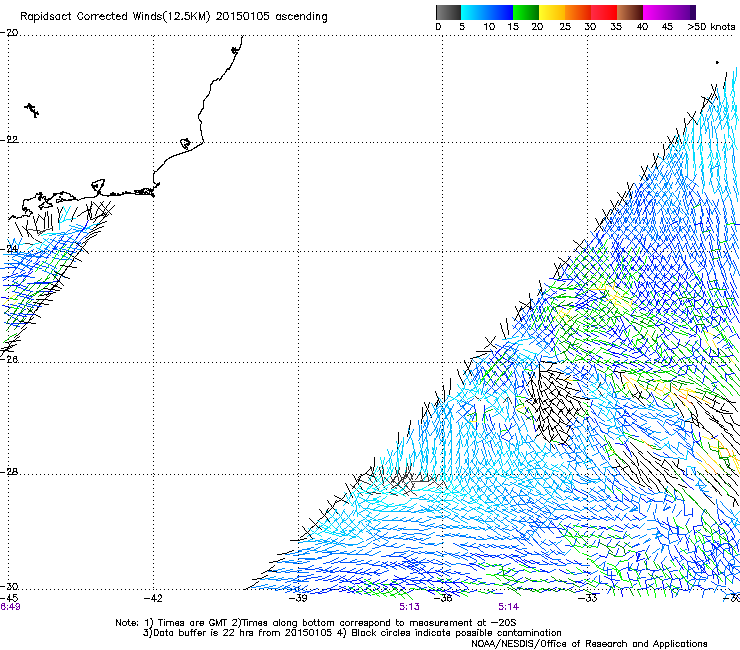
Task: Click the coastal island outline at -22 latitude
Action: 186,143
